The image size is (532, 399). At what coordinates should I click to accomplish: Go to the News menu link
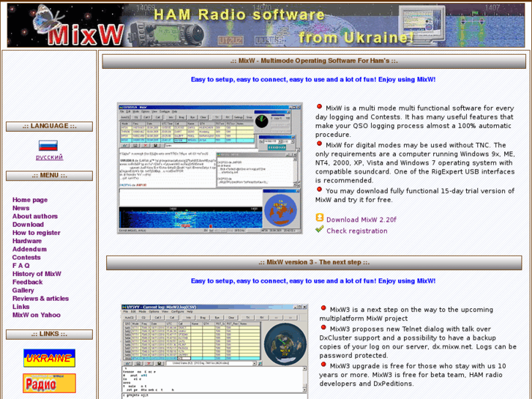click(x=20, y=208)
